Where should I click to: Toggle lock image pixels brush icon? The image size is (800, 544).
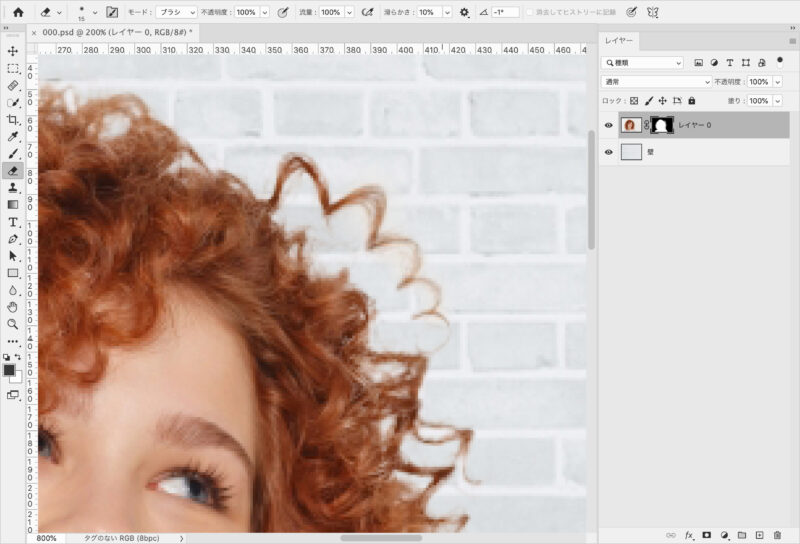tap(648, 101)
